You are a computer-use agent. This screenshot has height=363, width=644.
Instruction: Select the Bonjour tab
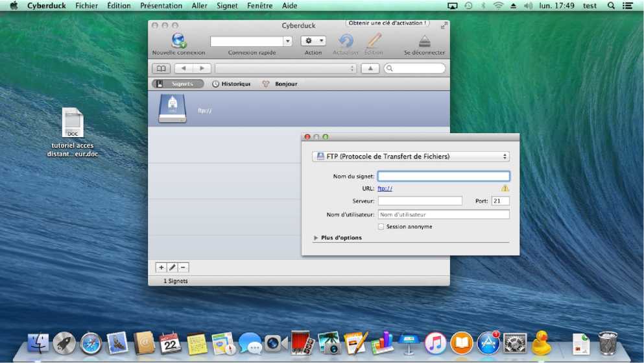click(x=280, y=84)
